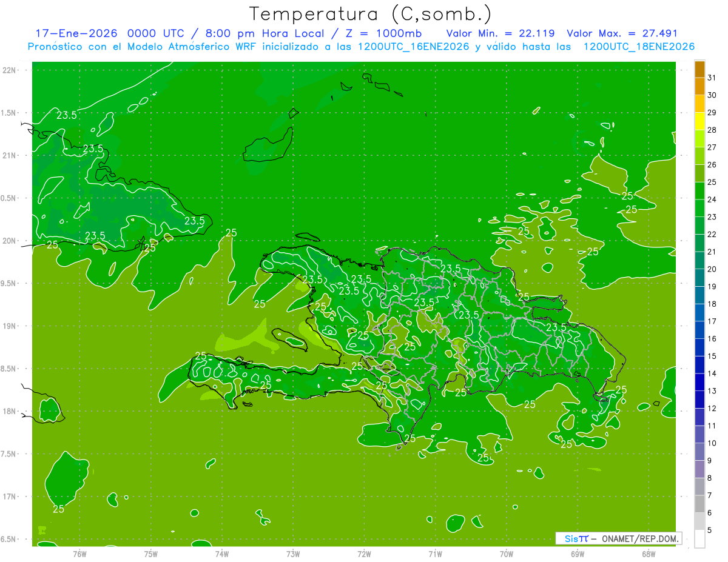Click the '73W' longitude axis label
The width and height of the screenshot is (728, 562).
(293, 554)
